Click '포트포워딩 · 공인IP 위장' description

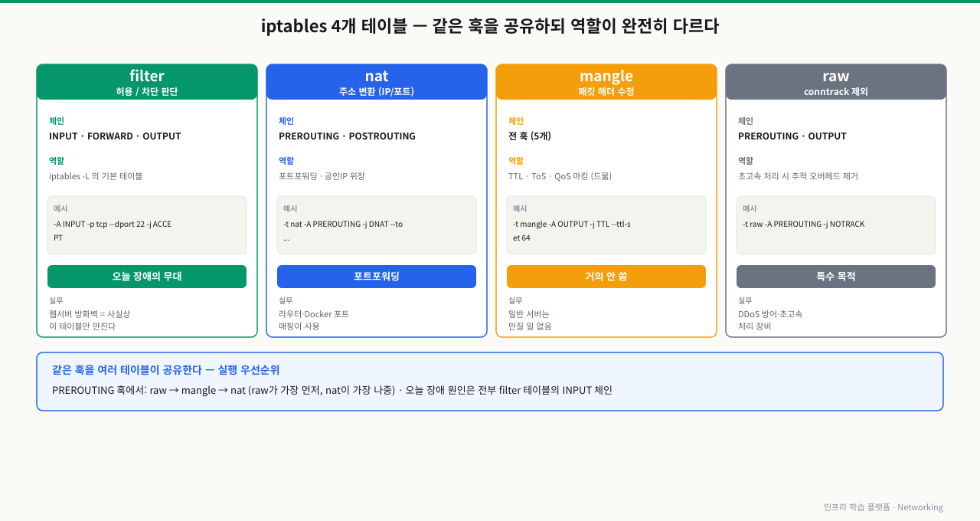tap(322, 176)
